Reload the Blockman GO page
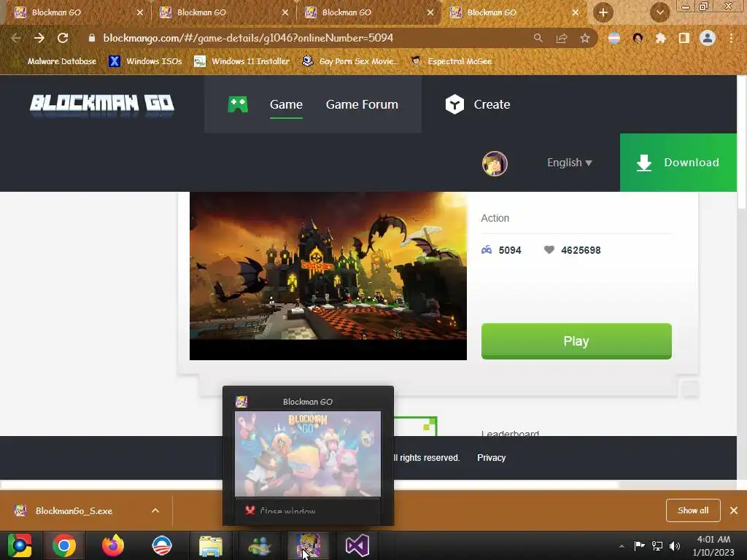The image size is (747, 560). click(x=63, y=38)
